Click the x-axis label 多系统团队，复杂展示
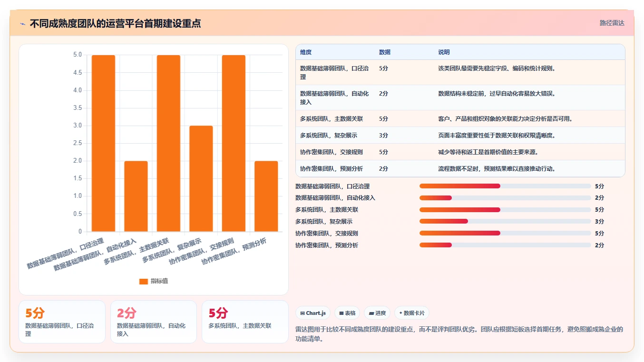This screenshot has height=362, width=644. pyautogui.click(x=172, y=251)
